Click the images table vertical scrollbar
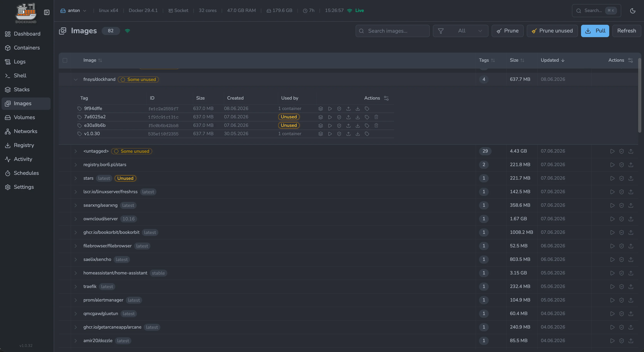The height and width of the screenshot is (352, 644). [x=640, y=95]
